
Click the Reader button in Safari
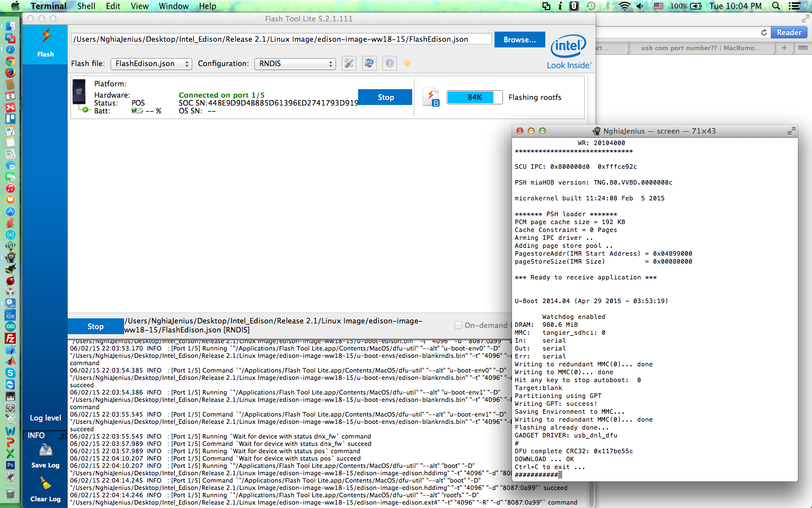pyautogui.click(x=789, y=33)
